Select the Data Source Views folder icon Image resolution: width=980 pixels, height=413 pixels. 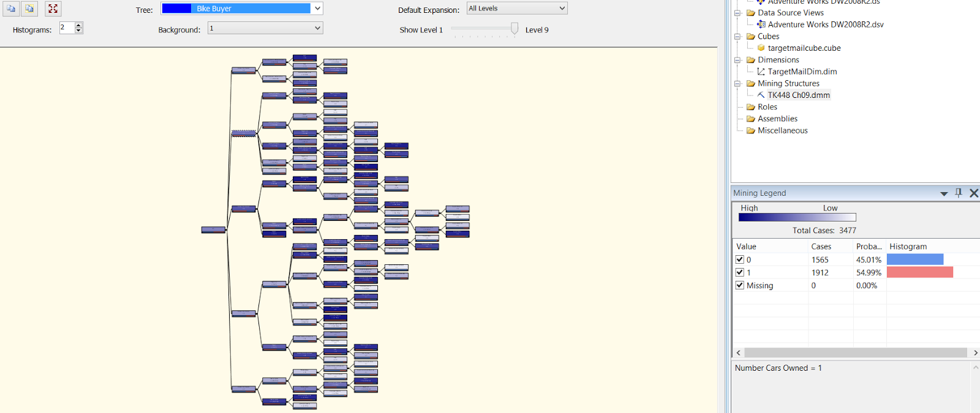750,13
